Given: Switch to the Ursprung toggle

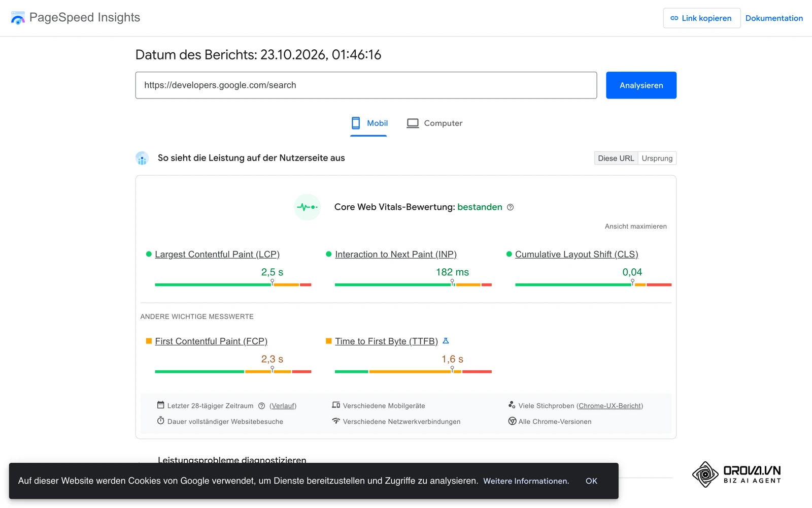Looking at the screenshot, I should pyautogui.click(x=657, y=158).
